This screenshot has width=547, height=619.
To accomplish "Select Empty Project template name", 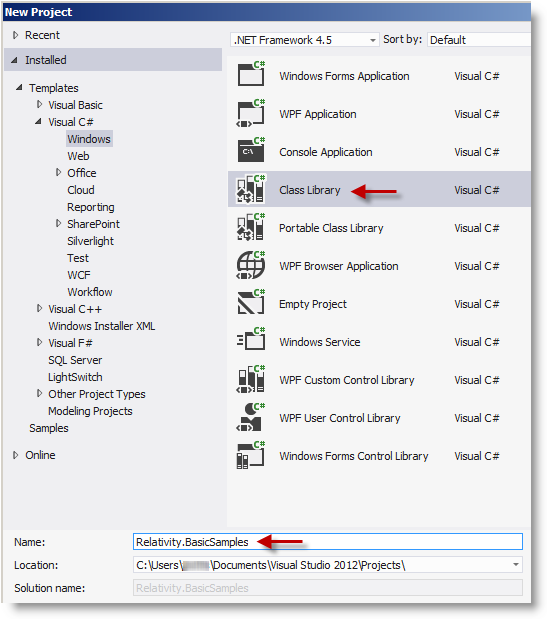I will pyautogui.click(x=313, y=304).
